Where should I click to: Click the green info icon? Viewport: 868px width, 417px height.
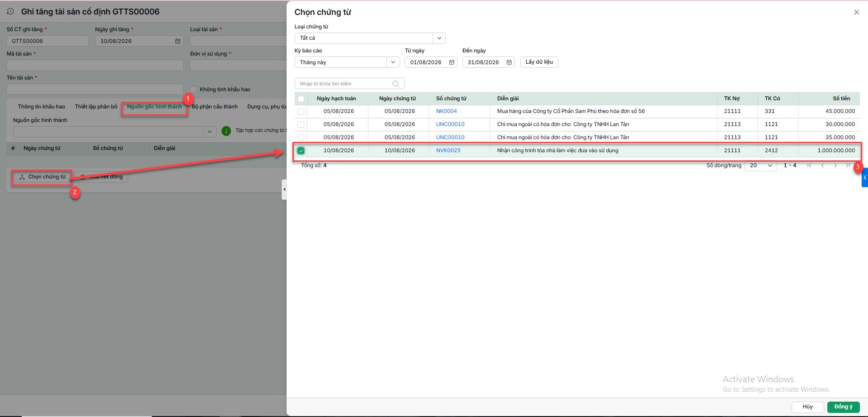(x=226, y=131)
